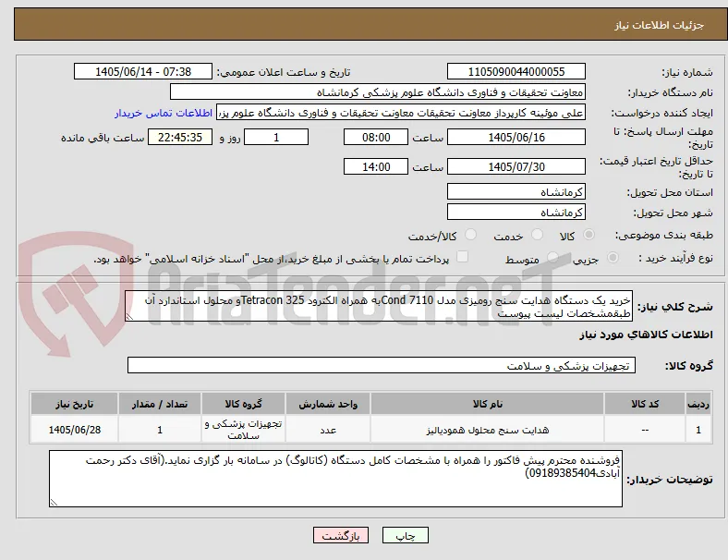This screenshot has height=560, width=728.
Task: Click the validity time field 14:00
Action: [x=376, y=166]
